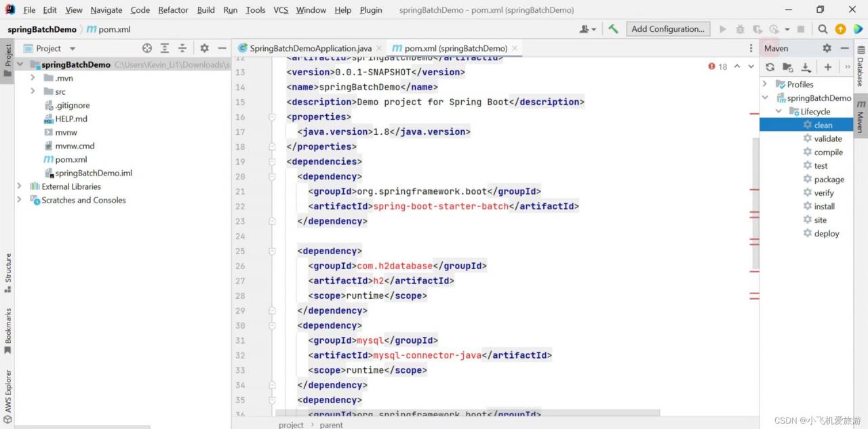Expand Profiles in Maven panel
The width and height of the screenshot is (868, 429).
click(x=766, y=84)
